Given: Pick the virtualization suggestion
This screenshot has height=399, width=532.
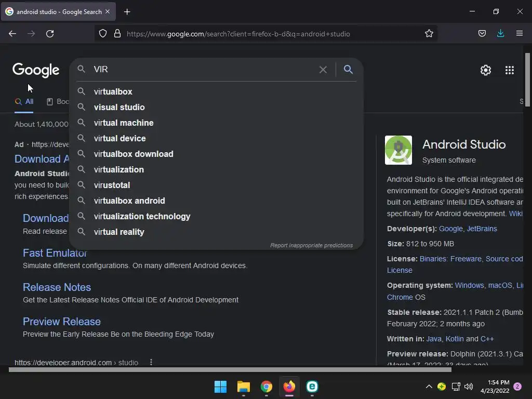Looking at the screenshot, I should point(216,170).
